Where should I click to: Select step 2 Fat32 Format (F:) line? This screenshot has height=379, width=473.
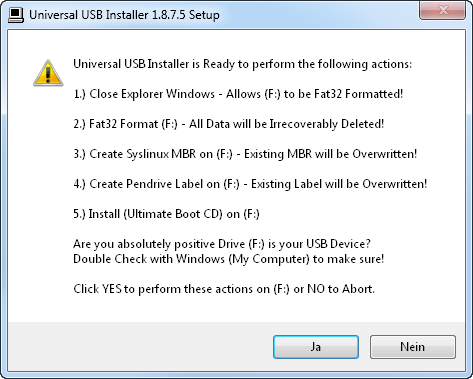(x=229, y=124)
